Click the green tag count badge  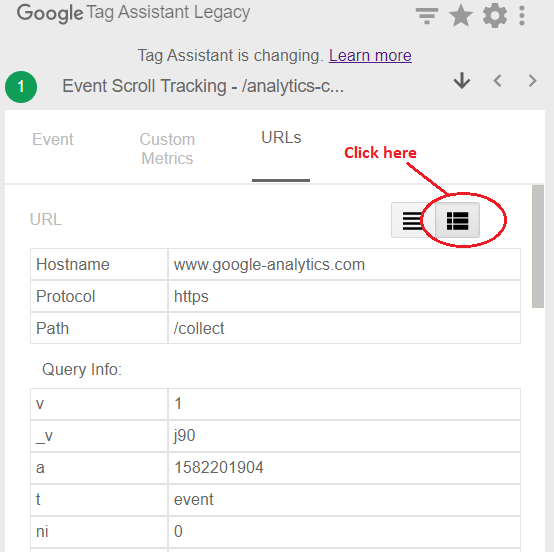[x=21, y=87]
